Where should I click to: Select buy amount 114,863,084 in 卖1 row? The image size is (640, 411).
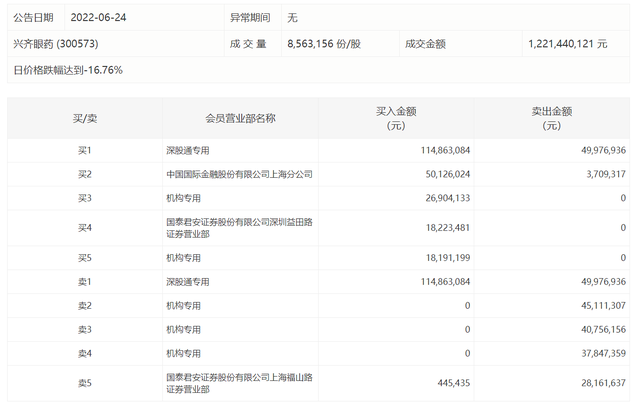445,282
